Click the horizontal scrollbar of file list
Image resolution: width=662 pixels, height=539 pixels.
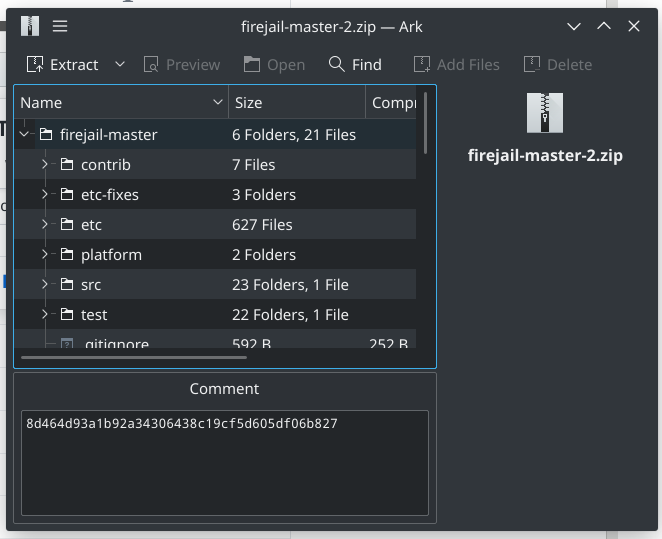(x=134, y=358)
